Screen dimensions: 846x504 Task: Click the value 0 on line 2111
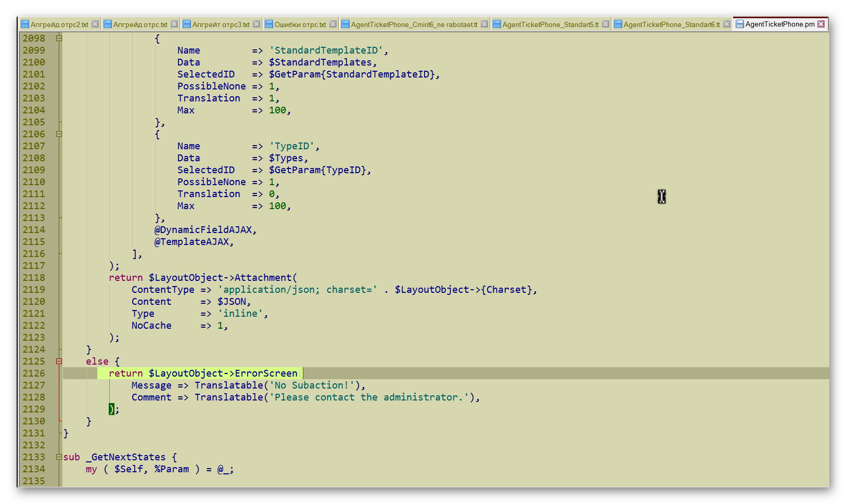[272, 193]
